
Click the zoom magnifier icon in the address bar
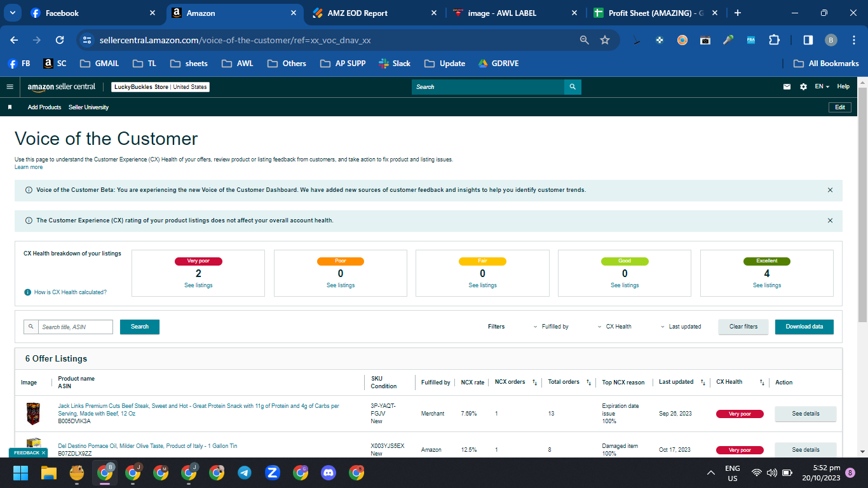585,40
